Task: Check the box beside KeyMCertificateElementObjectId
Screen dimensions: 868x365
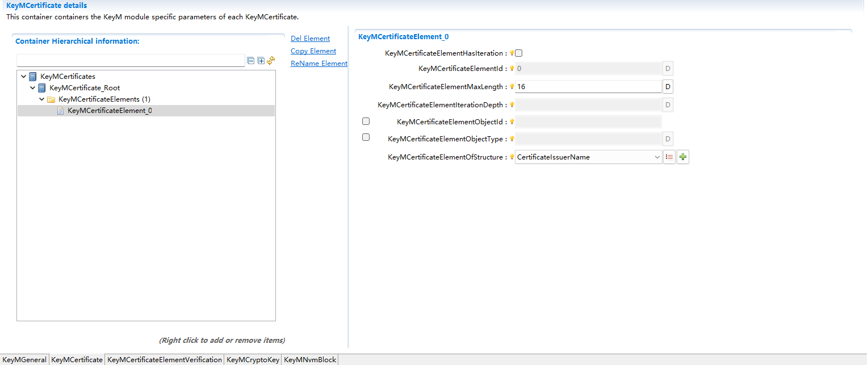Action: point(366,121)
